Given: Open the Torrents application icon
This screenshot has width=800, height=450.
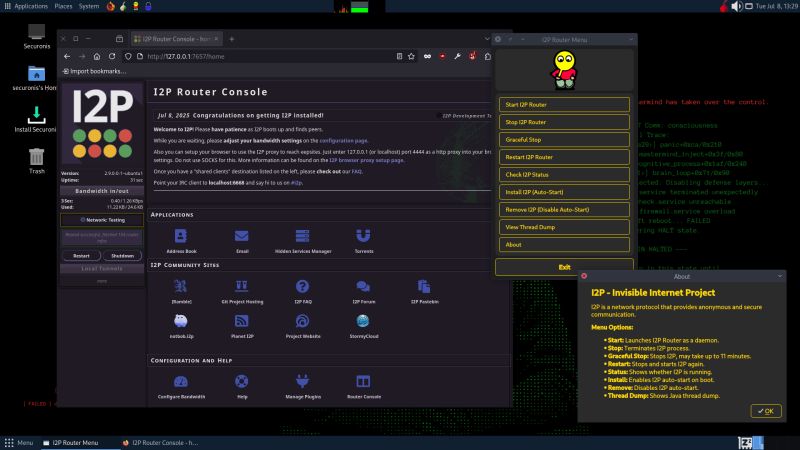Looking at the screenshot, I should (x=363, y=236).
